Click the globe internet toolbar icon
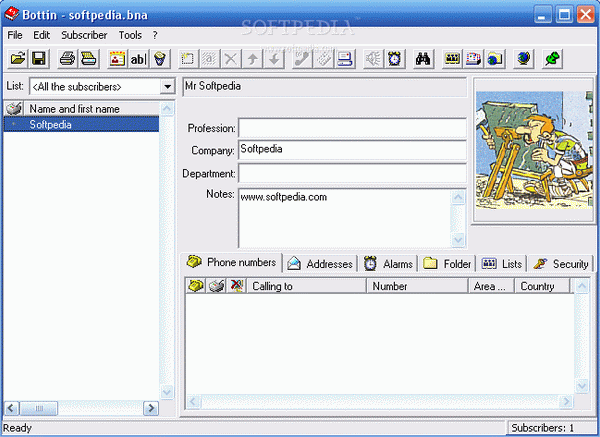Viewport: 600px width, 437px height. [523, 59]
